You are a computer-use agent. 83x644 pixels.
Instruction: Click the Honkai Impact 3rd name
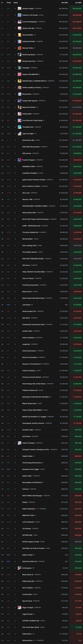point(29,311)
